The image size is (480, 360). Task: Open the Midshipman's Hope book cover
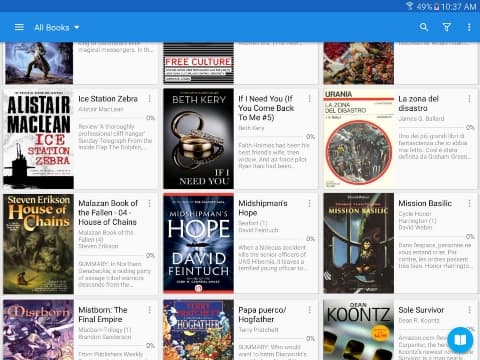[x=198, y=243]
